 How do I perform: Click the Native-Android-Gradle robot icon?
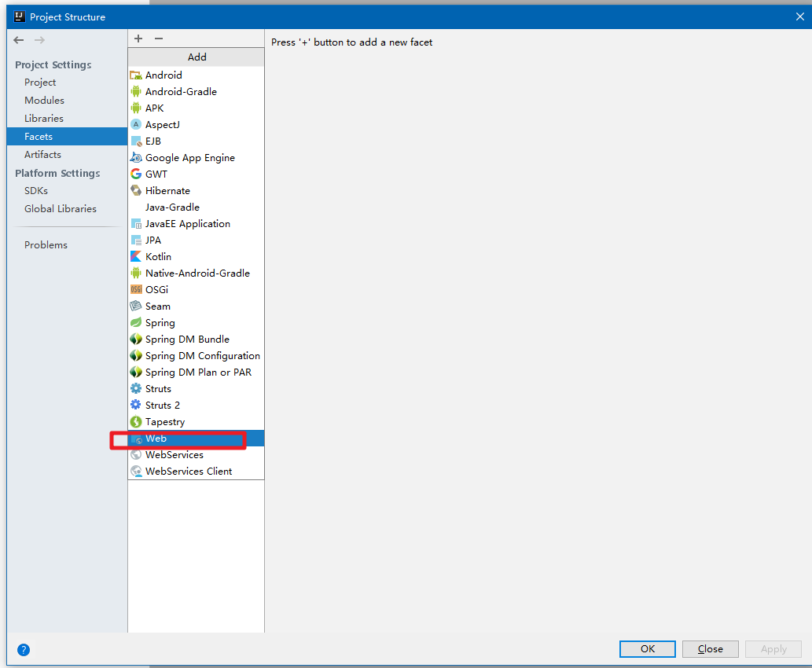(136, 273)
